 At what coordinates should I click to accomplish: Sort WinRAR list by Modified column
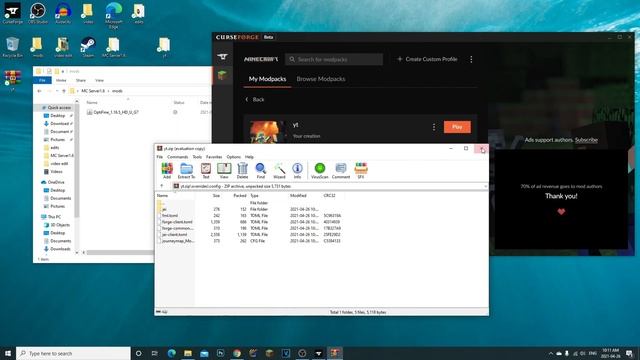click(298, 196)
